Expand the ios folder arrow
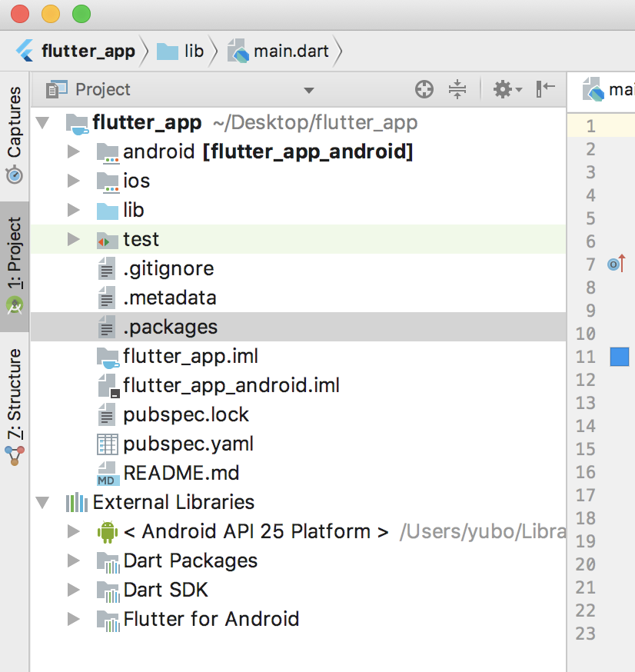This screenshot has width=635, height=672. click(74, 181)
